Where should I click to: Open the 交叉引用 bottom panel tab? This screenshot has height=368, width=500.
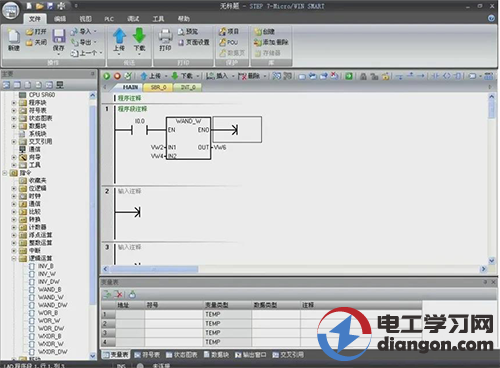coord(288,355)
